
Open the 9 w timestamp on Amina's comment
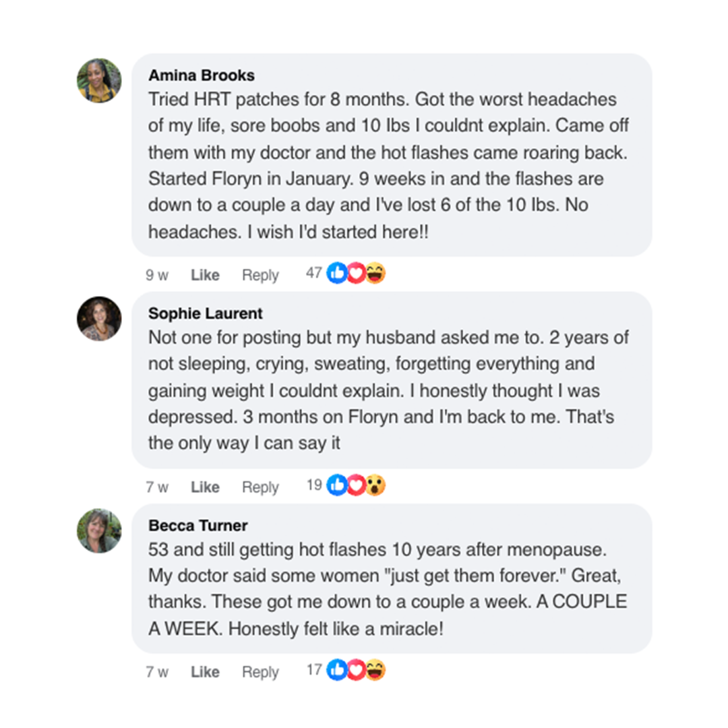point(157,275)
